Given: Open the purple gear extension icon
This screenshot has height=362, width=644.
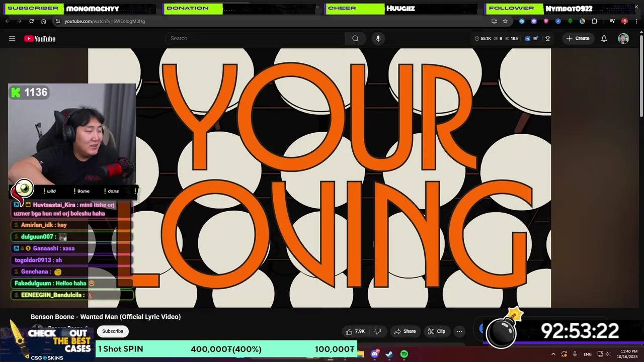Looking at the screenshot, I should click(534, 21).
